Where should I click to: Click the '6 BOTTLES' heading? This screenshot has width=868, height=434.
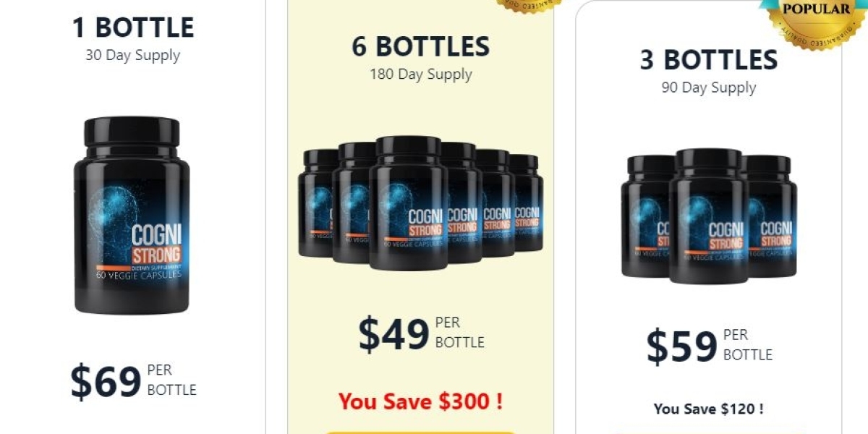[x=420, y=46]
